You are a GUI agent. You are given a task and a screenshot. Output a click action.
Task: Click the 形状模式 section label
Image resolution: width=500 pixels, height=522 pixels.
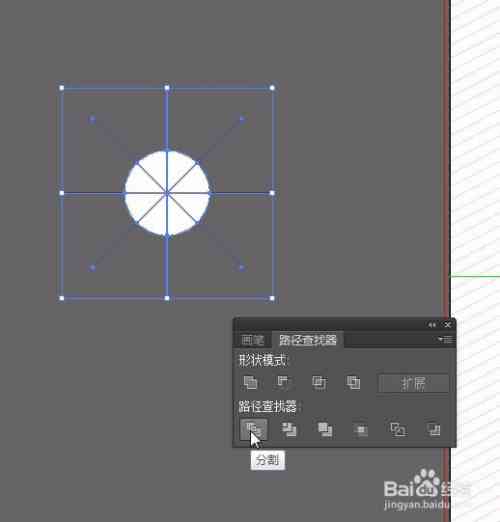(262, 360)
